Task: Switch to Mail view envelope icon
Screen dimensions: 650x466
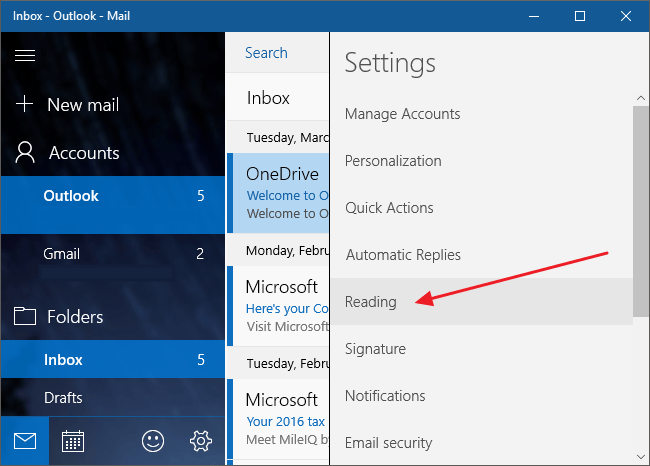Action: [x=25, y=441]
